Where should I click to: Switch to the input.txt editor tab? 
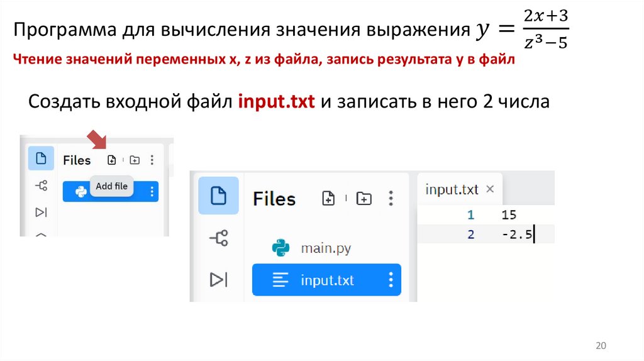[x=452, y=189]
